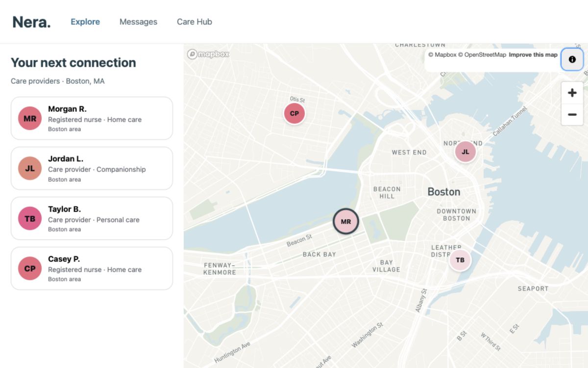The image size is (588, 368).
Task: Click the CP avatar in the list
Action: 30,268
